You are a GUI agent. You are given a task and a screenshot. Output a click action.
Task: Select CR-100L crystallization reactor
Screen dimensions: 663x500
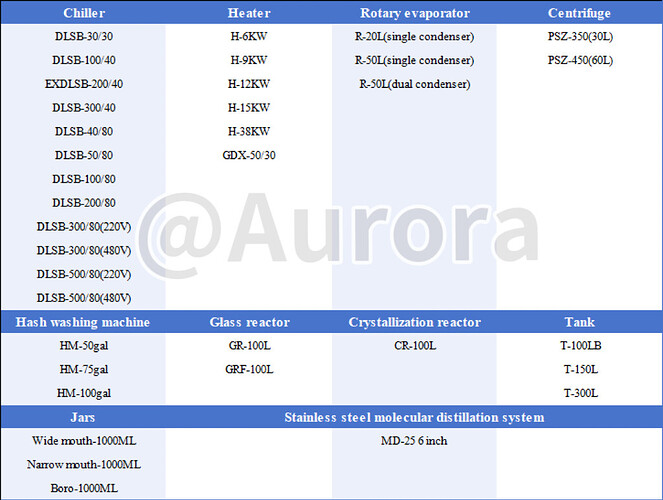[415, 346]
